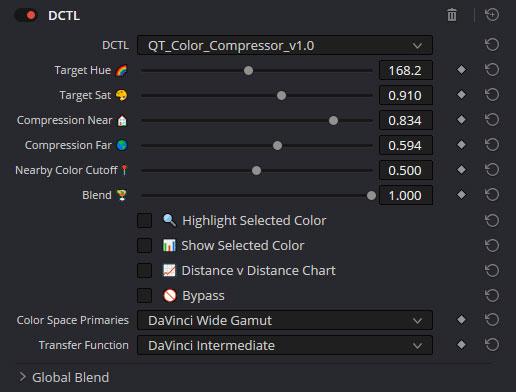Reset Transfer Function setting
Image resolution: width=516 pixels, height=392 pixels.
tap(492, 345)
